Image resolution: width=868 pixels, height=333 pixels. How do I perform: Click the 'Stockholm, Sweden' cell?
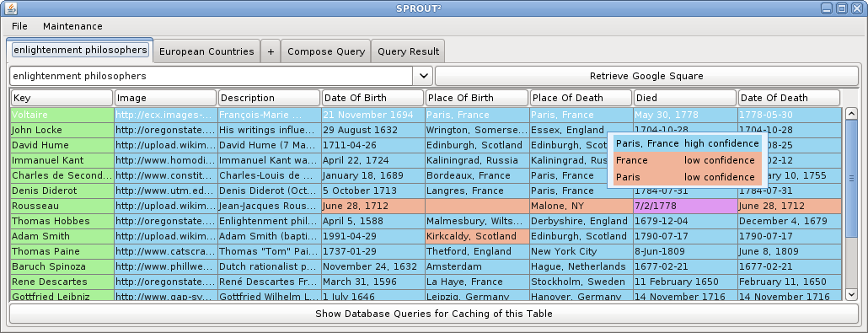pos(581,282)
